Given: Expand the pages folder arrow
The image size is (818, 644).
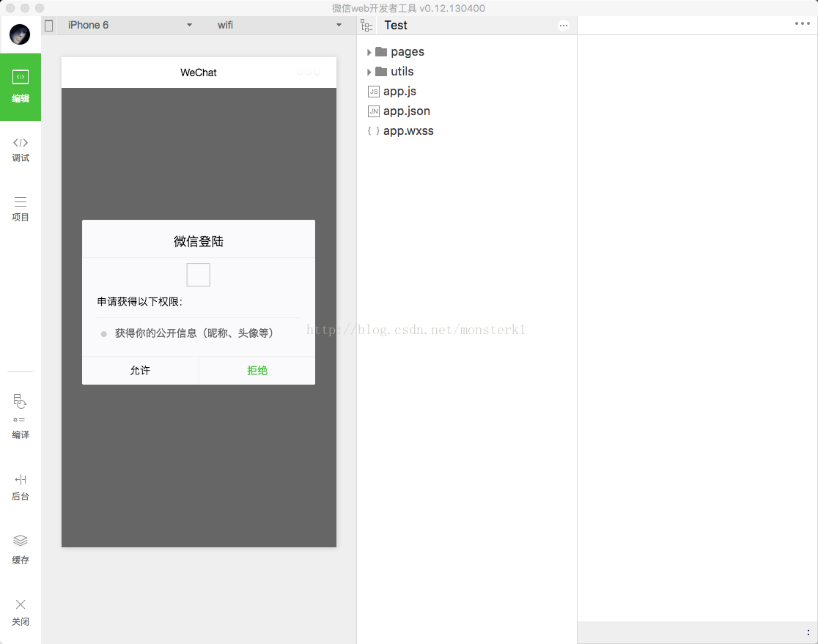Looking at the screenshot, I should (x=369, y=52).
